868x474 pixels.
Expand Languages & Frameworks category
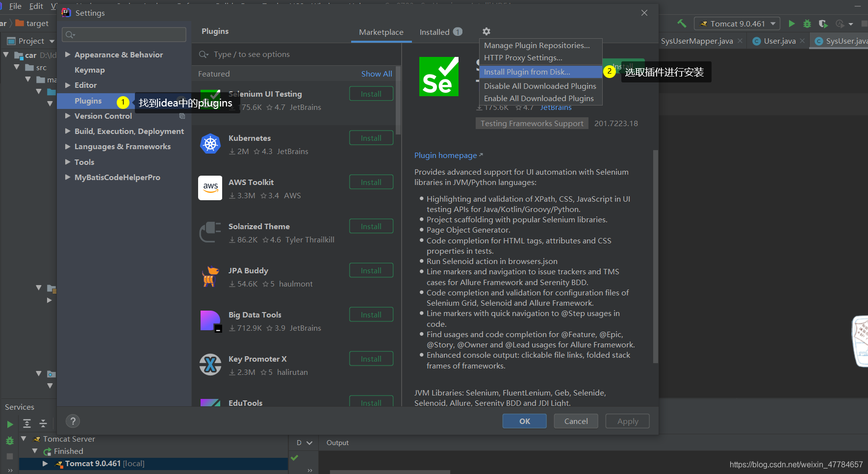pyautogui.click(x=68, y=146)
